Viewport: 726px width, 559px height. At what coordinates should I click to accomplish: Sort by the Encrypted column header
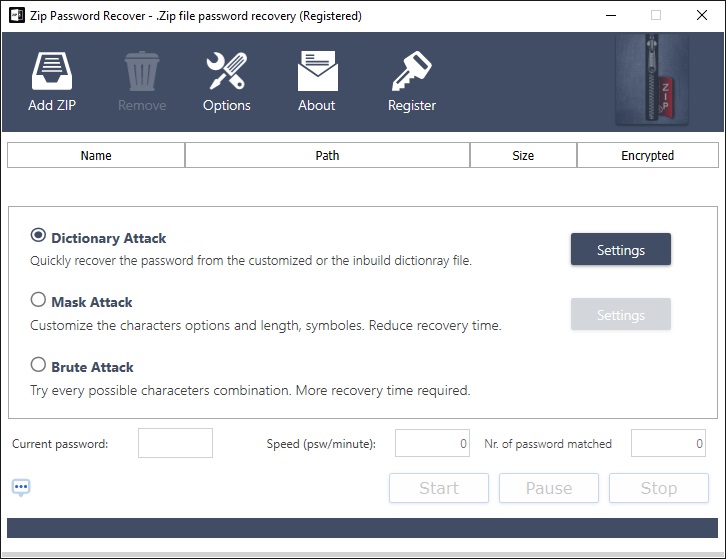coord(648,155)
